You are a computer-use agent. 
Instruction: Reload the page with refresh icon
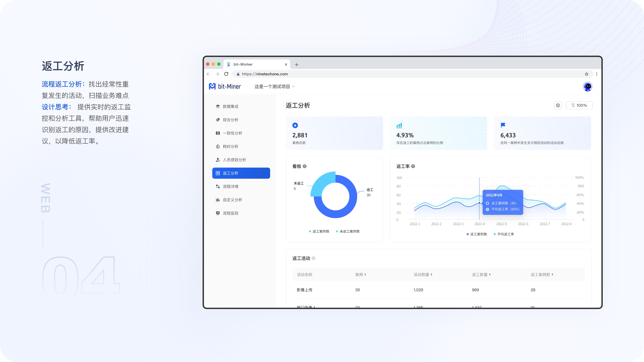pos(226,74)
